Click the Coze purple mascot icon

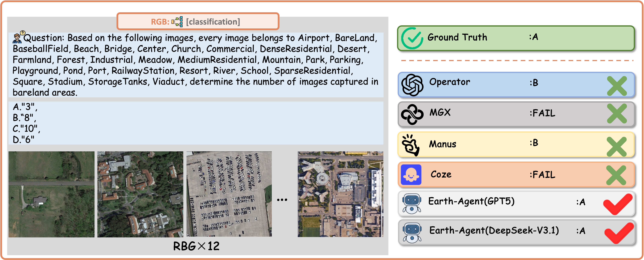(411, 175)
